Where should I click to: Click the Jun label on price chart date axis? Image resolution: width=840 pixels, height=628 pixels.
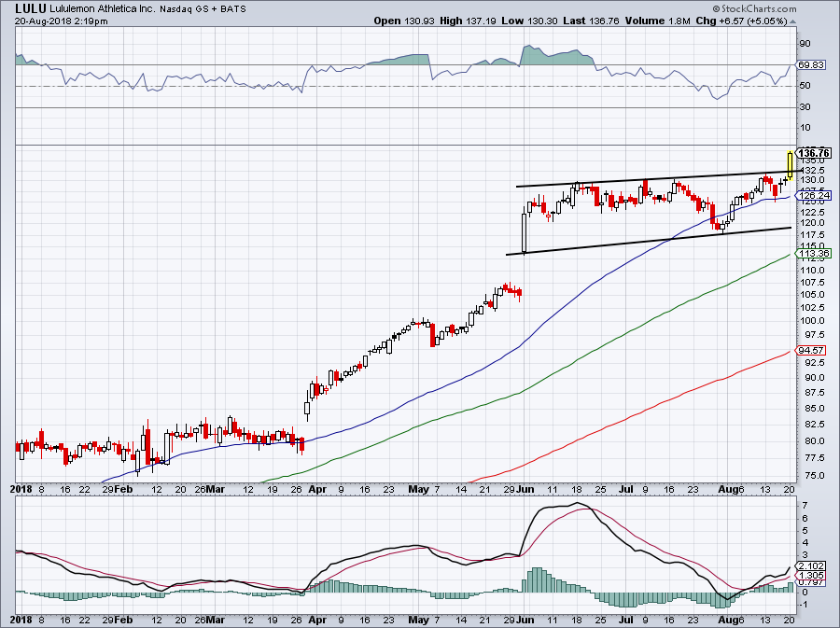(525, 489)
